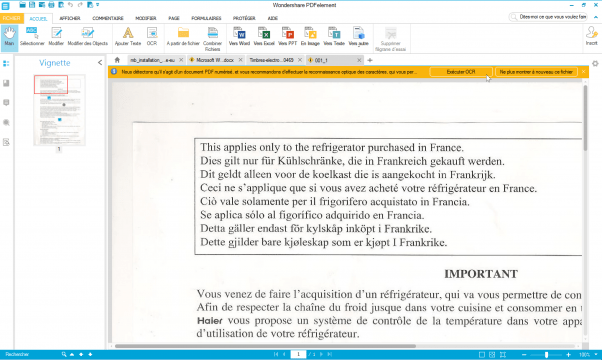Convert document Vers Texte

(334, 37)
